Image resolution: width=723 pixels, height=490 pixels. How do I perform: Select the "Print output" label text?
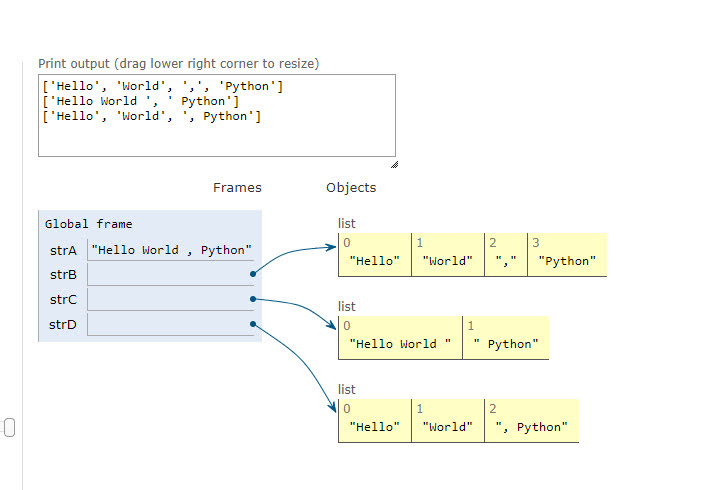point(178,64)
